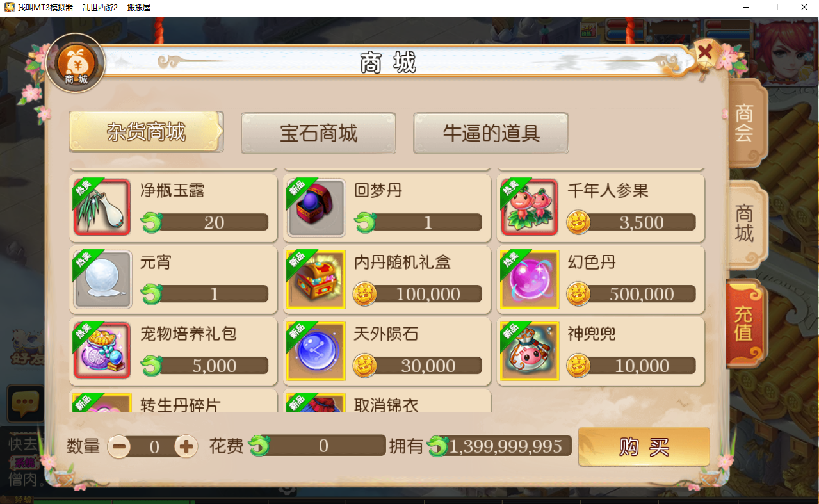
Task: Choose the 幻色丹 pink orb icon
Action: point(530,279)
